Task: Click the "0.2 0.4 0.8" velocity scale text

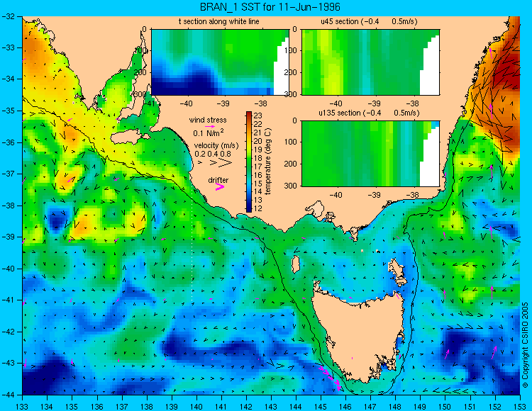Action: click(213, 154)
